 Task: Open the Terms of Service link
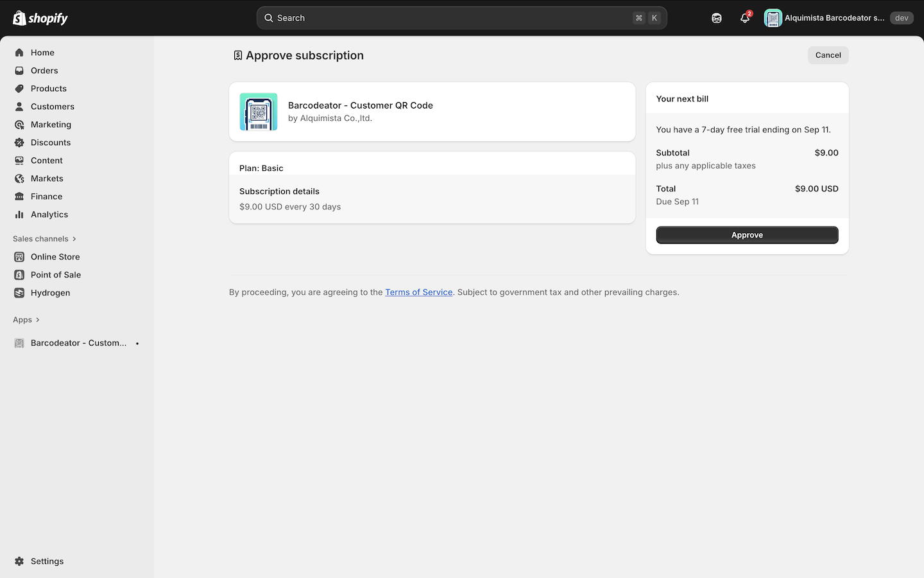418,292
